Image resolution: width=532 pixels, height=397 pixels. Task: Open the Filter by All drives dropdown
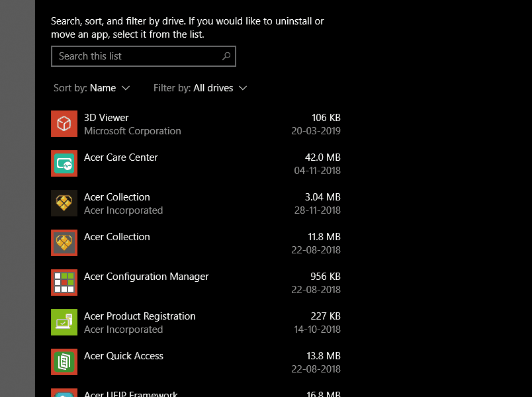[x=200, y=88]
